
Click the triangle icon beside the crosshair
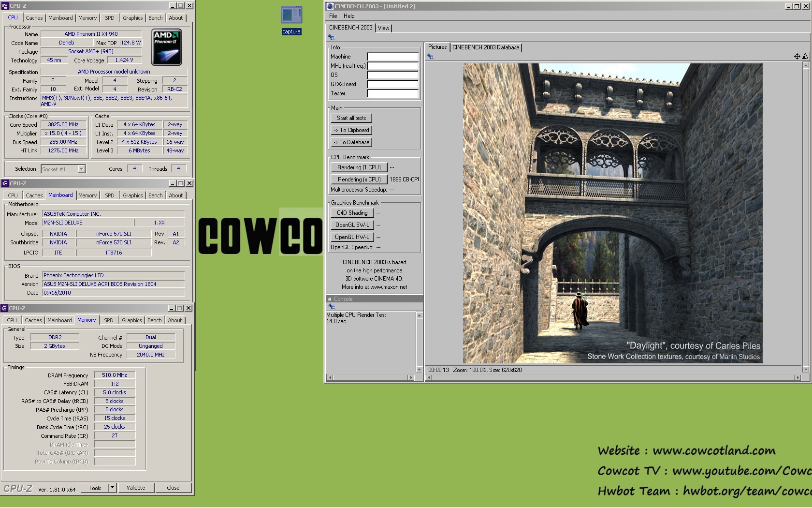click(805, 57)
